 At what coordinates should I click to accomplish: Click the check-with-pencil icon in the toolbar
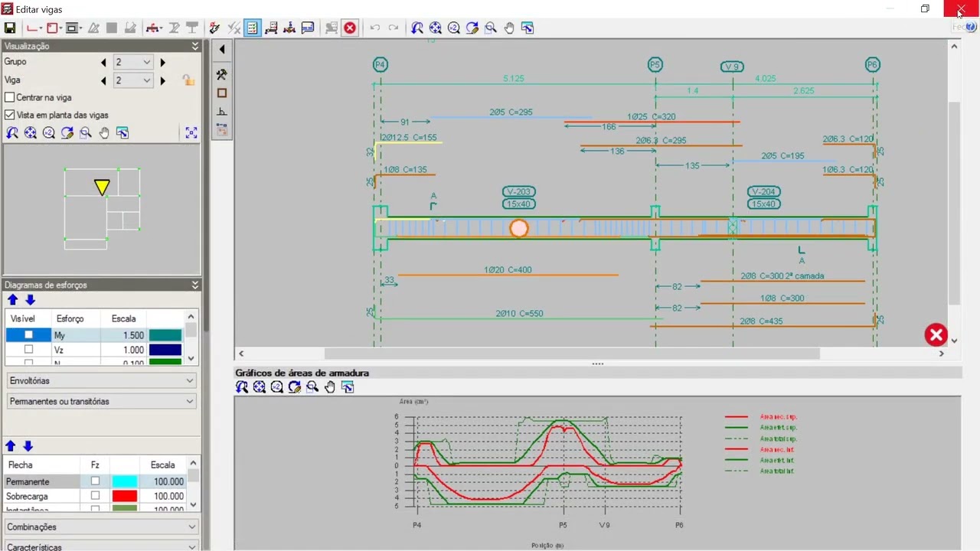(214, 28)
